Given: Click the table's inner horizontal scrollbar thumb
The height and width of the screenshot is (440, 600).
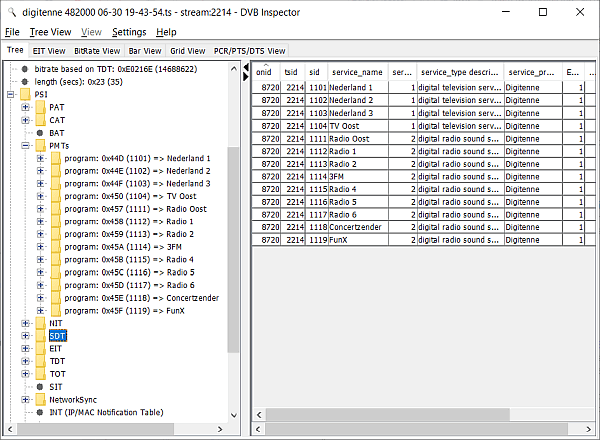Looking at the screenshot, I should (388, 414).
